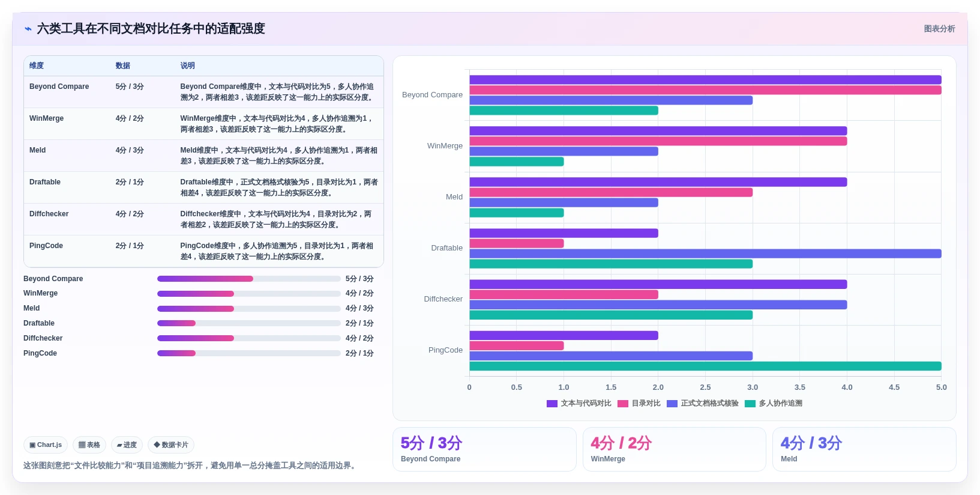Click the Draftable axis label in chart
This screenshot has height=495, width=980.
coord(446,248)
